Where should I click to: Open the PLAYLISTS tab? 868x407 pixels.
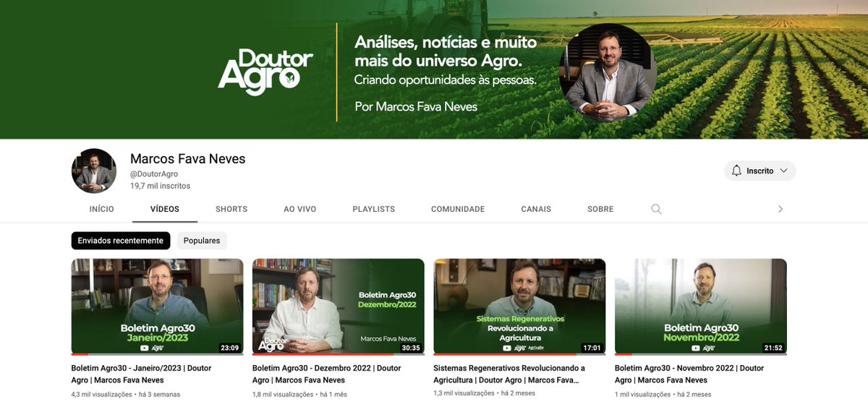pos(374,209)
